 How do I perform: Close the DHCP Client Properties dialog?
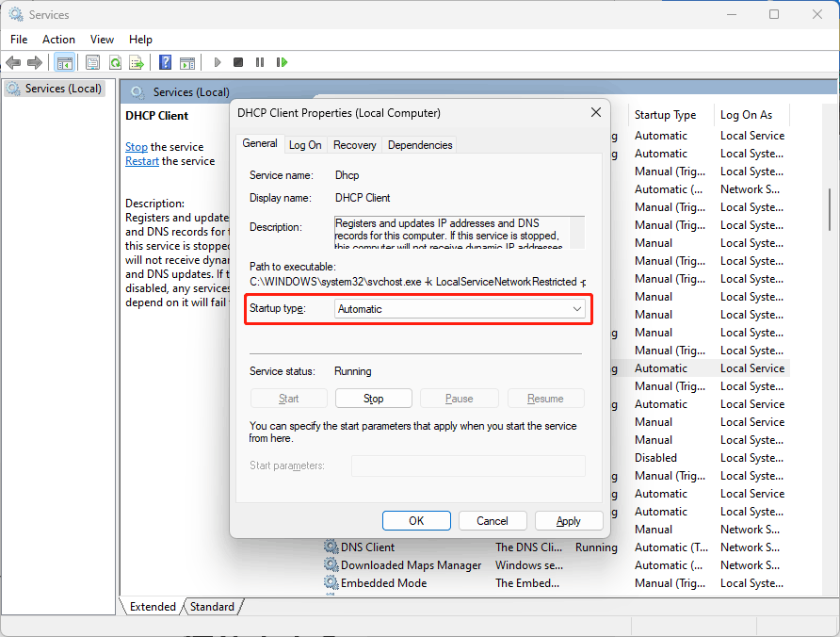(x=596, y=112)
